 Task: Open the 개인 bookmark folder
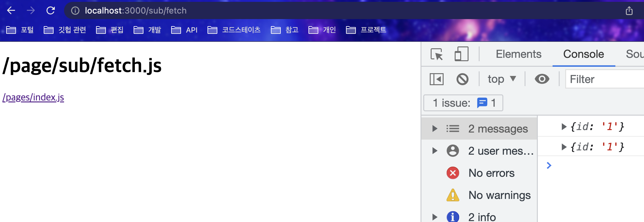[x=322, y=30]
